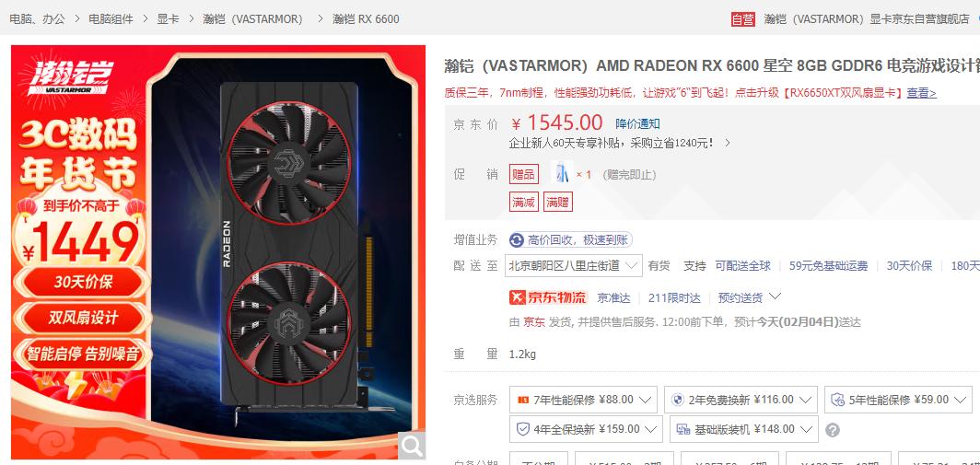Go to 电脑组件 breadcrumb category
The height and width of the screenshot is (465, 980).
tap(111, 19)
